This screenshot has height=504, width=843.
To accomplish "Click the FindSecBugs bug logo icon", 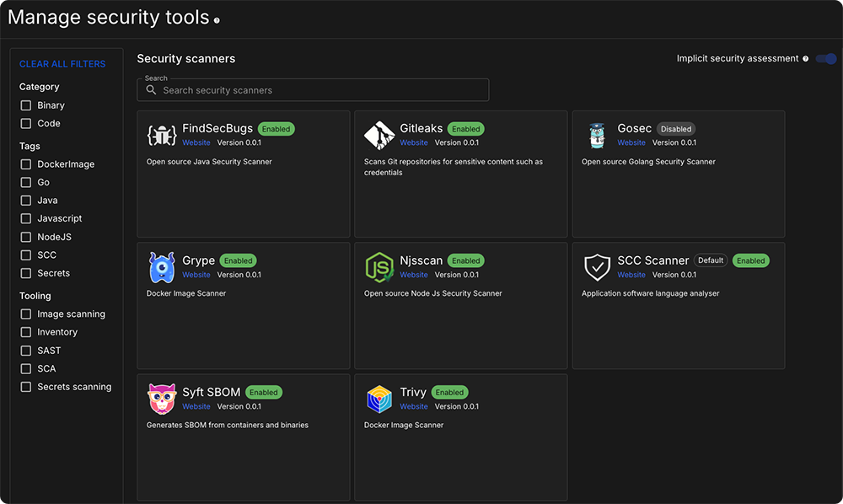I will (162, 135).
